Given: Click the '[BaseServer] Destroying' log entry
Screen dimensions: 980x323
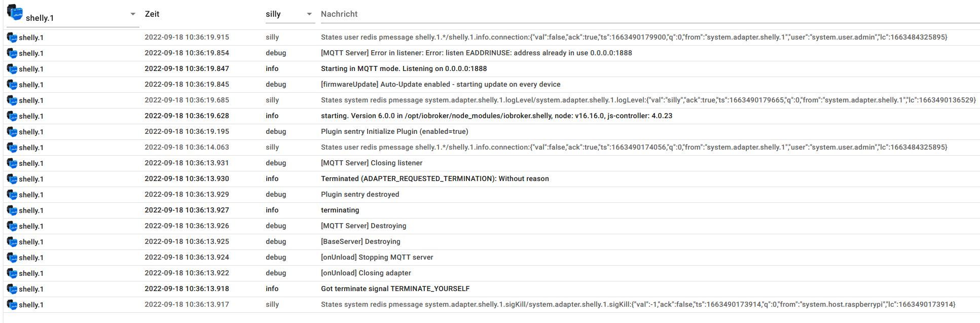Looking at the screenshot, I should pos(360,241).
